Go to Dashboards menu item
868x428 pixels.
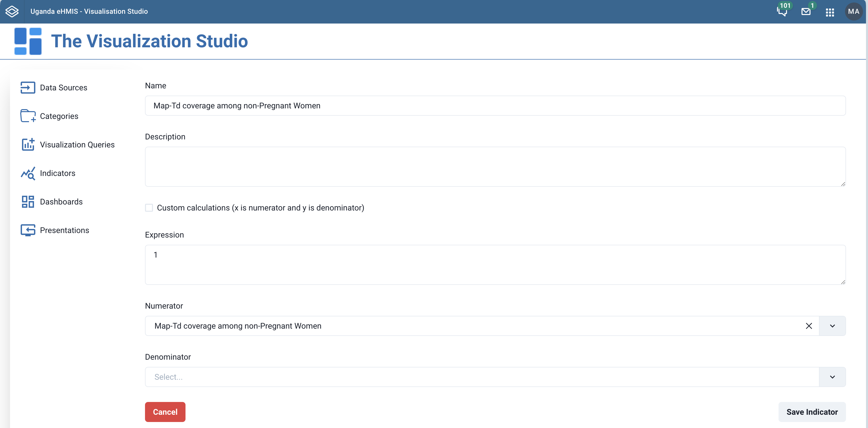click(x=61, y=202)
